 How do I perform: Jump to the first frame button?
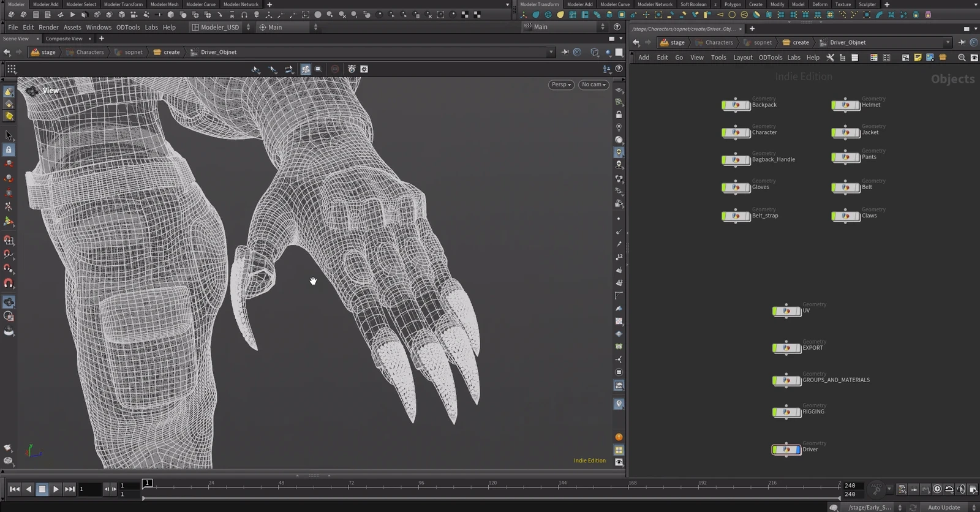pos(15,489)
